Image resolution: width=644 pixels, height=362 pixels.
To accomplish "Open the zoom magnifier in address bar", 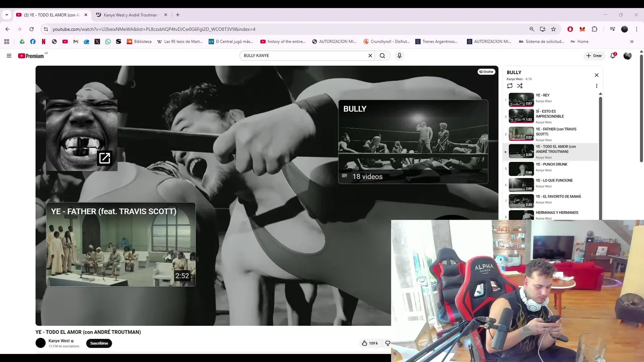I will (x=532, y=29).
